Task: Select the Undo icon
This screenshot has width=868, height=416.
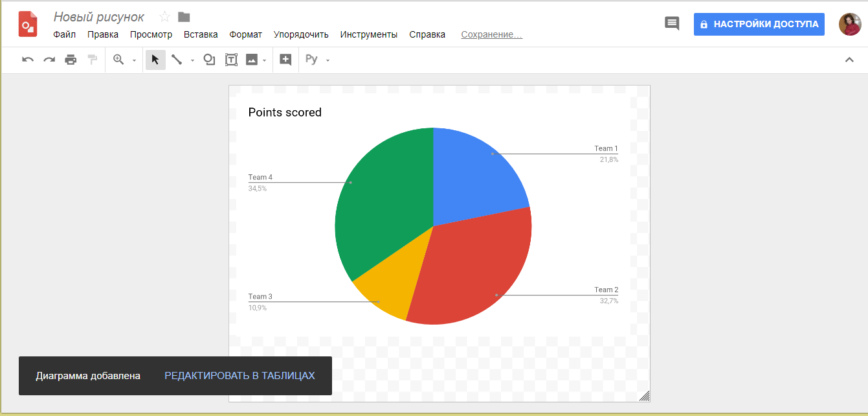Action: pos(27,59)
